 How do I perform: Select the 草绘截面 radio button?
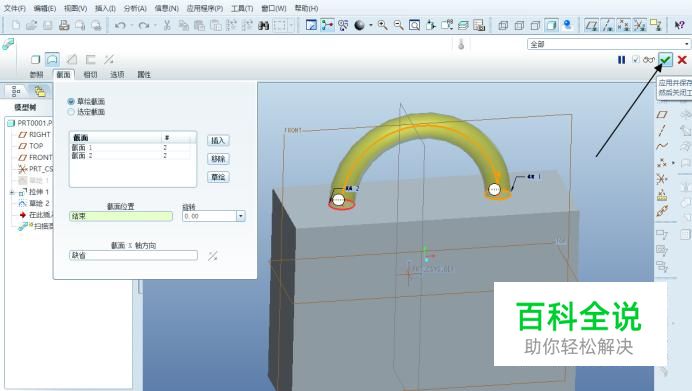click(x=71, y=102)
